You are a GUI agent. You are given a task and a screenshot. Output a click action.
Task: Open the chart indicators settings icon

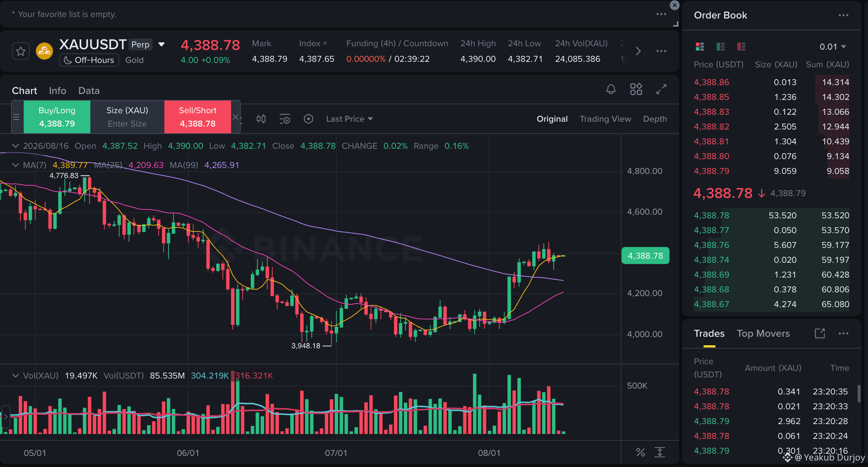(x=285, y=119)
